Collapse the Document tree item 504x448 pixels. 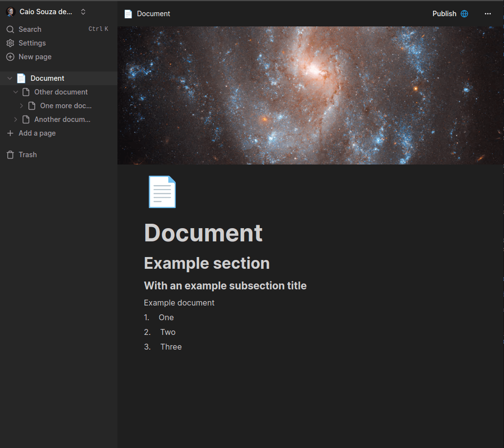pyautogui.click(x=10, y=78)
